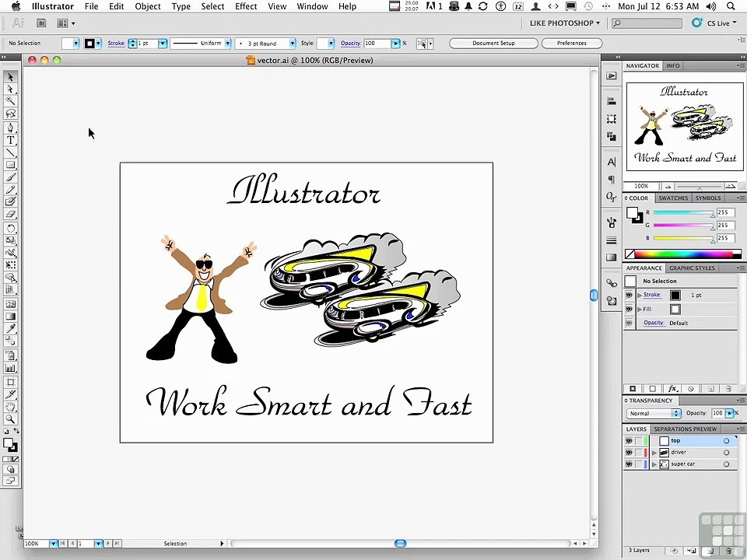747x560 pixels.
Task: Select the Gradient tool in toolbox
Action: pos(10,317)
